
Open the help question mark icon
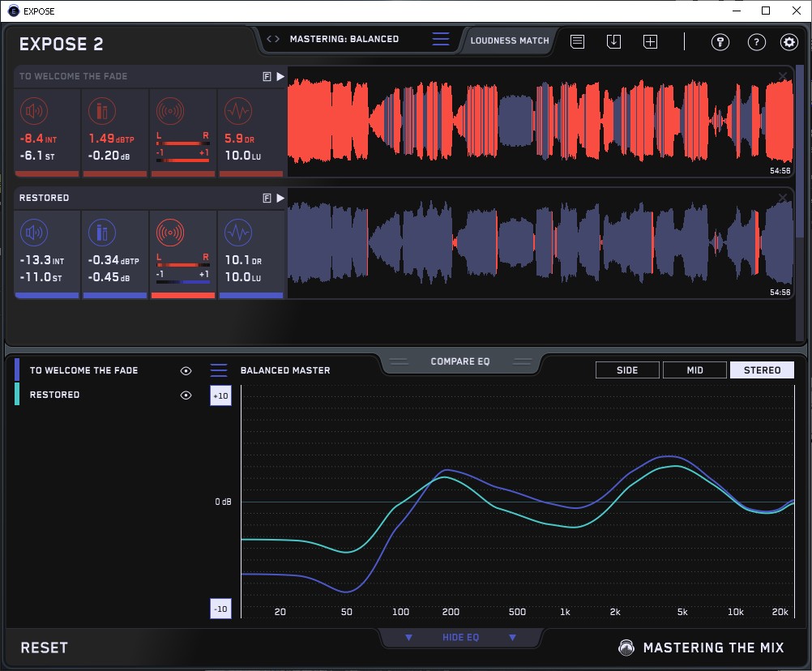click(757, 42)
